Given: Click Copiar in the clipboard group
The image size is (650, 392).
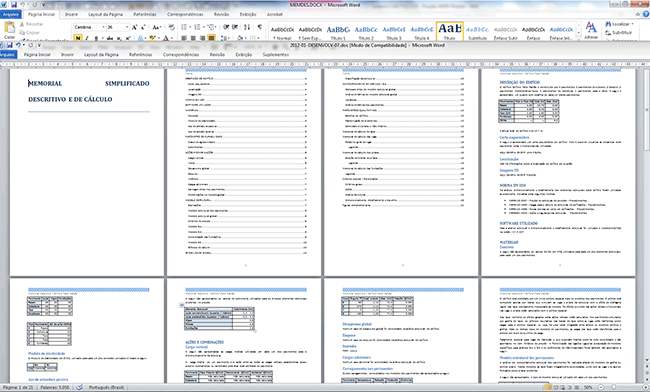Looking at the screenshot, I should click(x=30, y=32).
